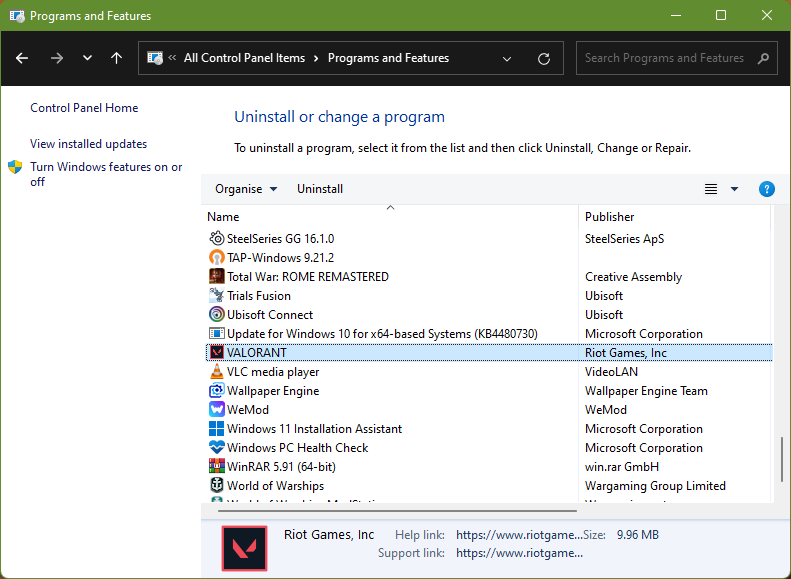Click the TAP-Windows orange icon
This screenshot has height=579, width=791.
216,257
